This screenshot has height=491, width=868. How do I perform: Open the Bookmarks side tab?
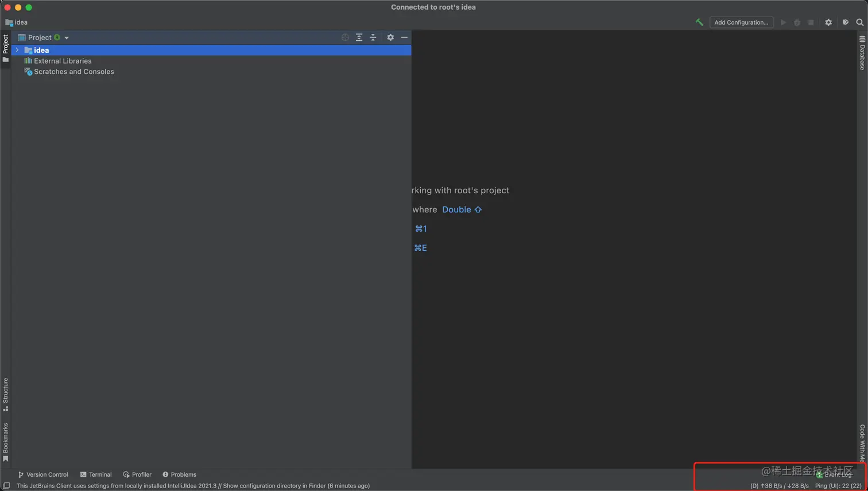[5, 442]
